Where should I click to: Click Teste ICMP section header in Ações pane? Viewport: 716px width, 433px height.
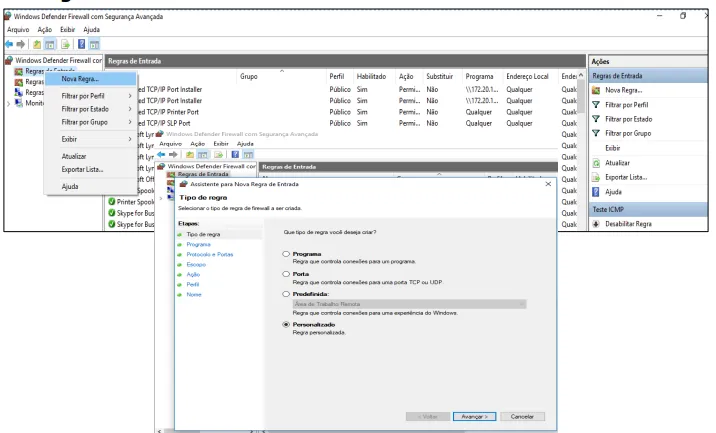648,209
